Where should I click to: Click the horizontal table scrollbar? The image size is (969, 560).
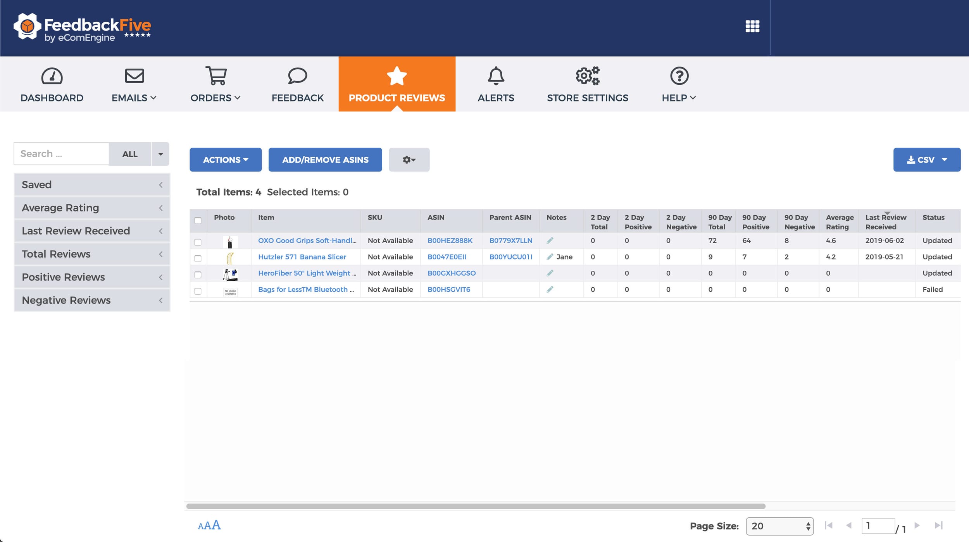(476, 506)
